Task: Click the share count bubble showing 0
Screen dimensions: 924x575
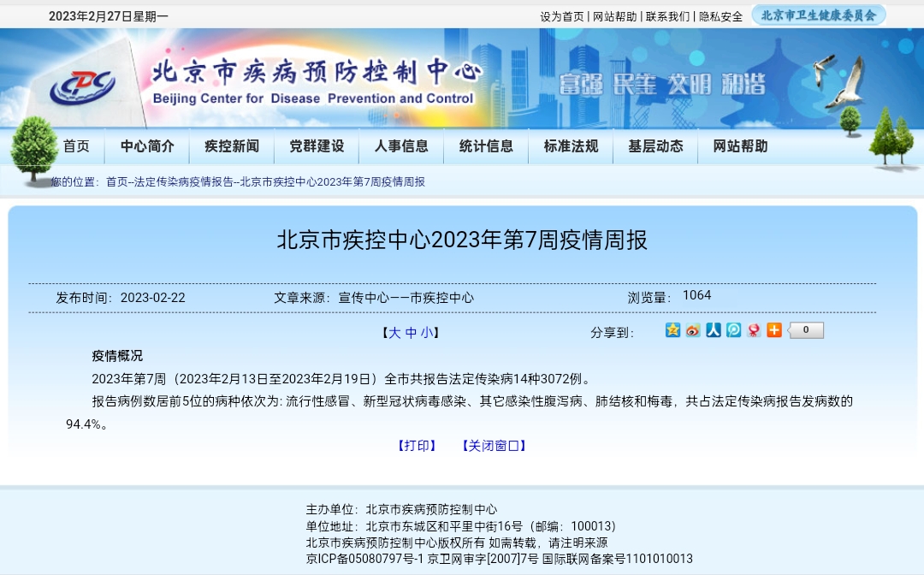Action: coord(806,330)
